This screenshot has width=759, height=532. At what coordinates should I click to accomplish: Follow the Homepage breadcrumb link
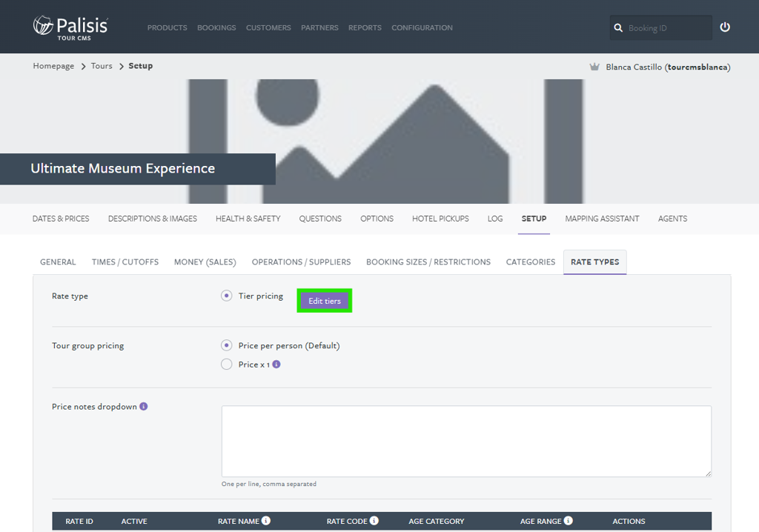(x=53, y=66)
